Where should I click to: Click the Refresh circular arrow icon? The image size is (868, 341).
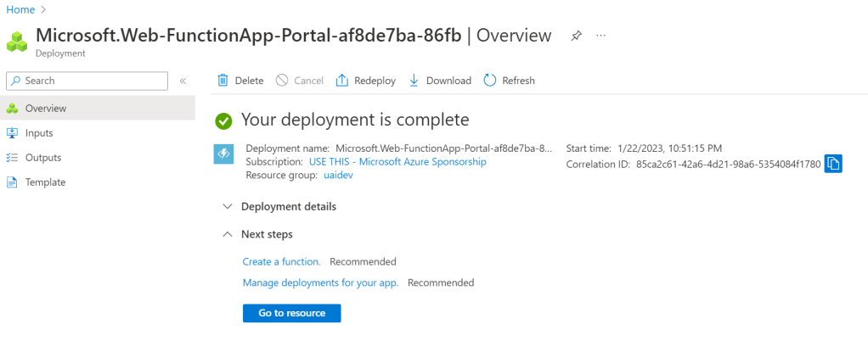(490, 81)
